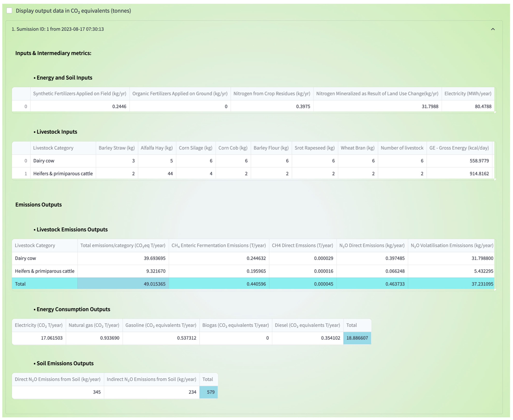Viewport: 513px width, 420px height.
Task: Click Organic Fertilizers Applied on Ground header
Action: [x=180, y=94]
